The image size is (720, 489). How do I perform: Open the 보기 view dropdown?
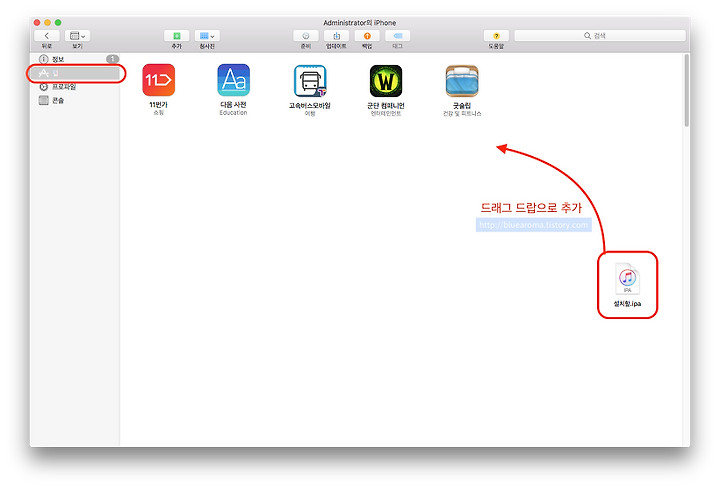coord(77,36)
